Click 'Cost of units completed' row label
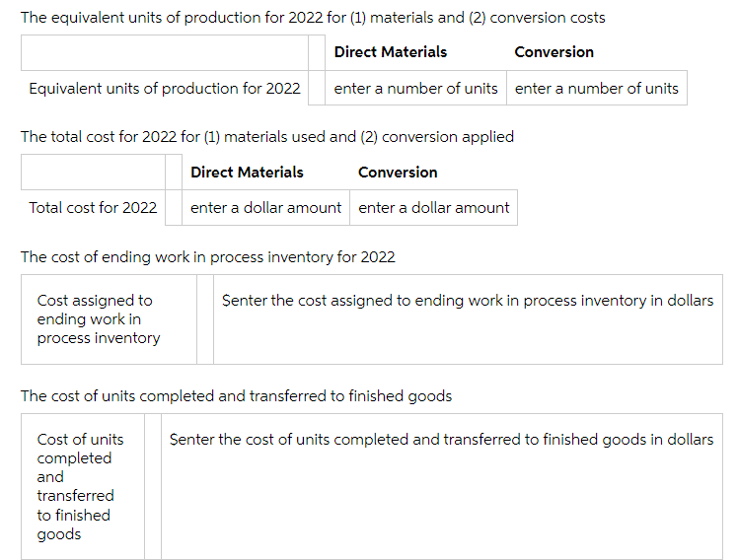738x560 pixels. (x=80, y=487)
